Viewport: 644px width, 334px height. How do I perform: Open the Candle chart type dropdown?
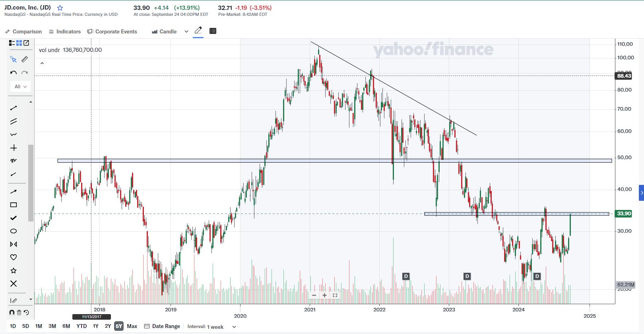170,31
